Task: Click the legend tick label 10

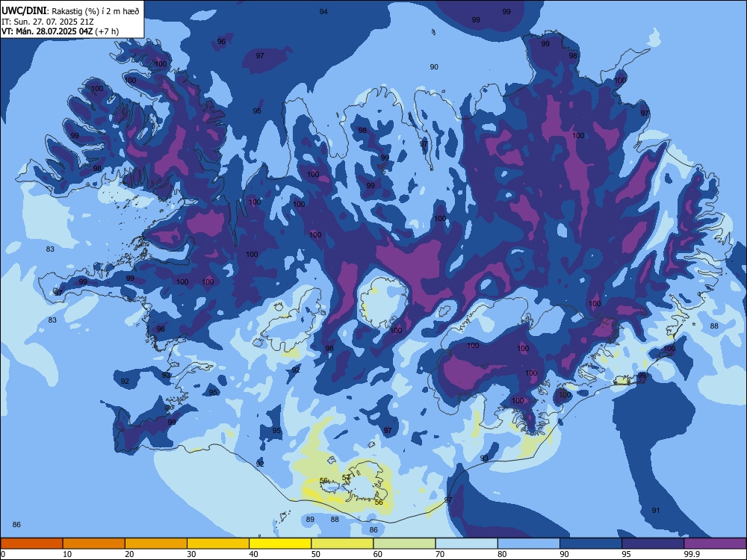Action: (x=67, y=554)
